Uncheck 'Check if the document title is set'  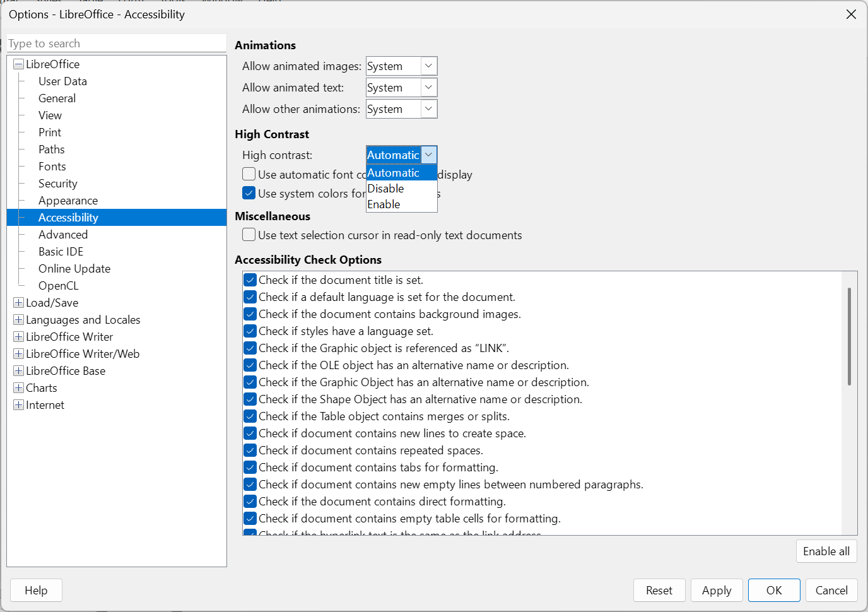pyautogui.click(x=250, y=280)
